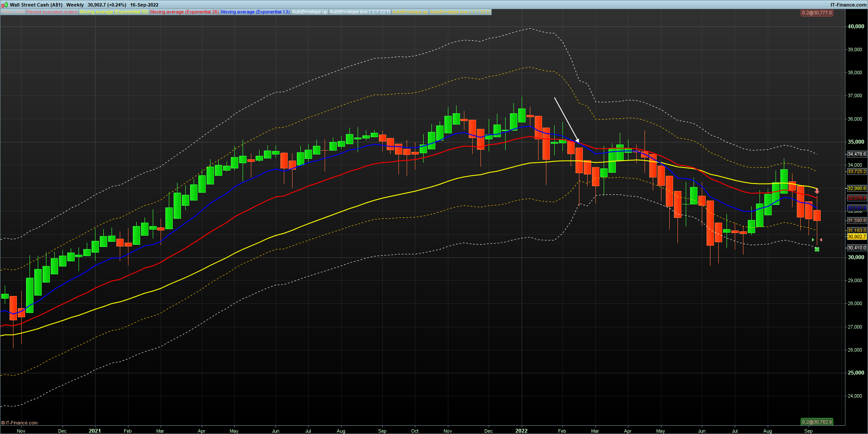Image resolution: width=868 pixels, height=434 pixels.
Task: Open the Heikin-Ashi indicator label
Action: point(13,12)
